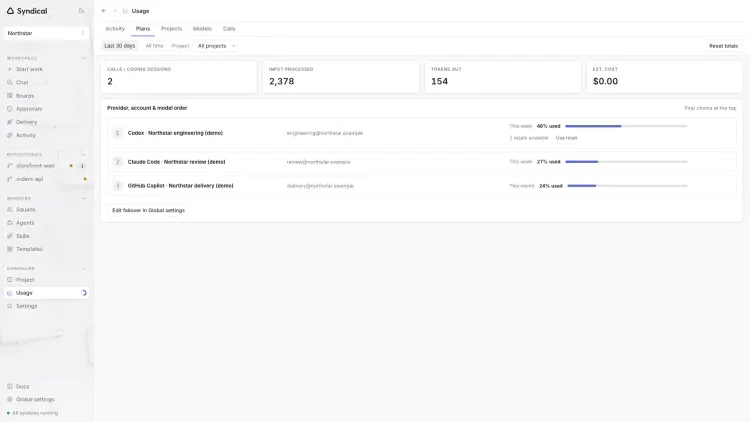Collapse the Repositories sidebar section
The image size is (750, 422).
pos(84,155)
